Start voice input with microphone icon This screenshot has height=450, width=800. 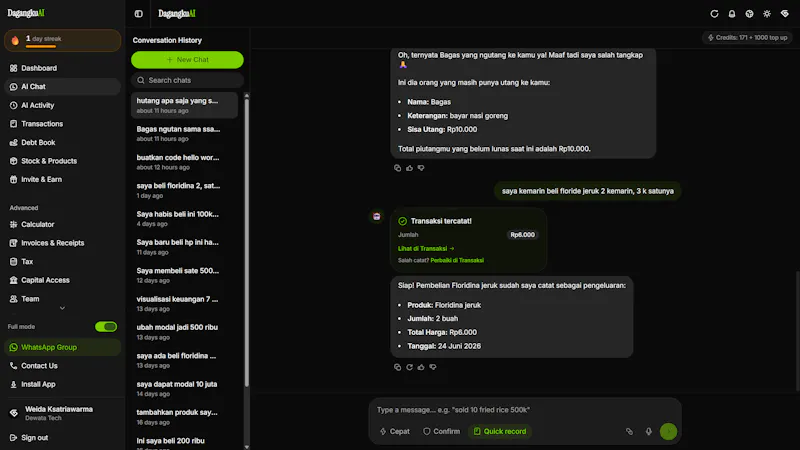coord(648,432)
